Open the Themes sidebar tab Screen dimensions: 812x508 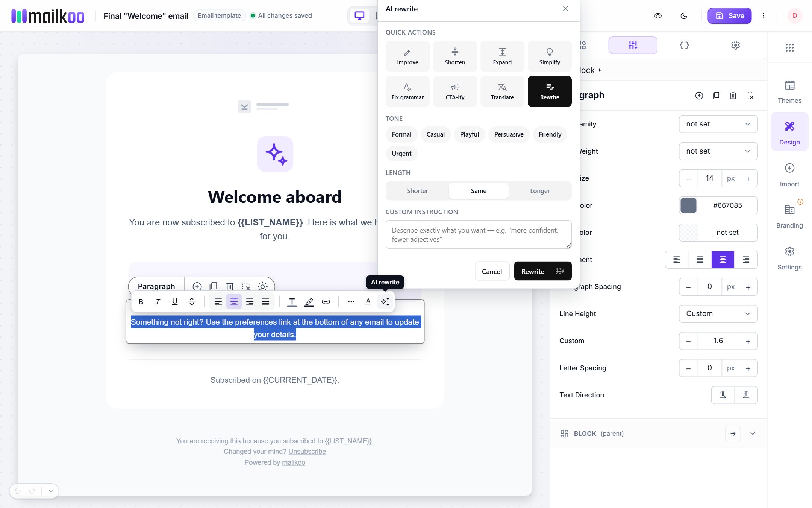coord(789,92)
